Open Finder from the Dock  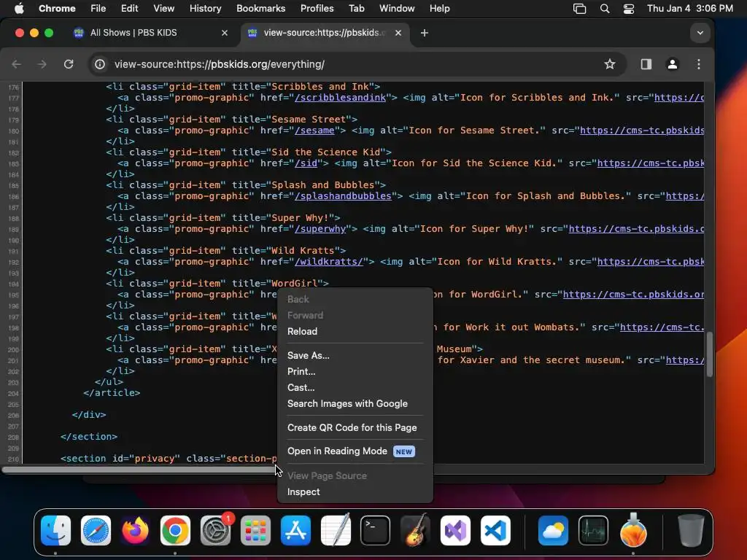[x=55, y=530]
